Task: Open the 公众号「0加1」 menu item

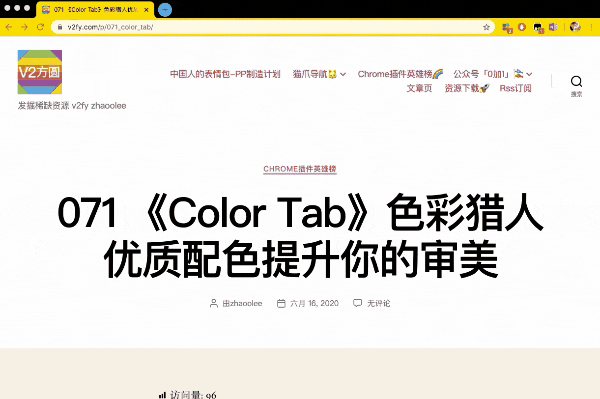Action: coord(488,74)
